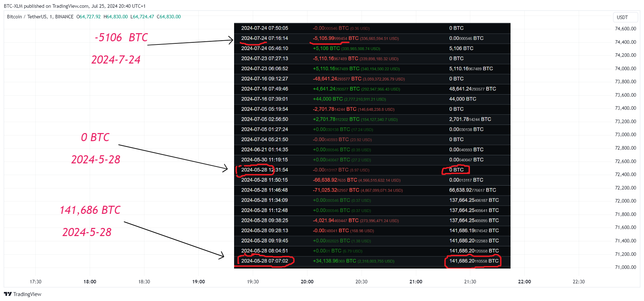644x301 pixels.
Task: Select the 2024-05-28 09:28:13 timestamp
Action: 265,230
